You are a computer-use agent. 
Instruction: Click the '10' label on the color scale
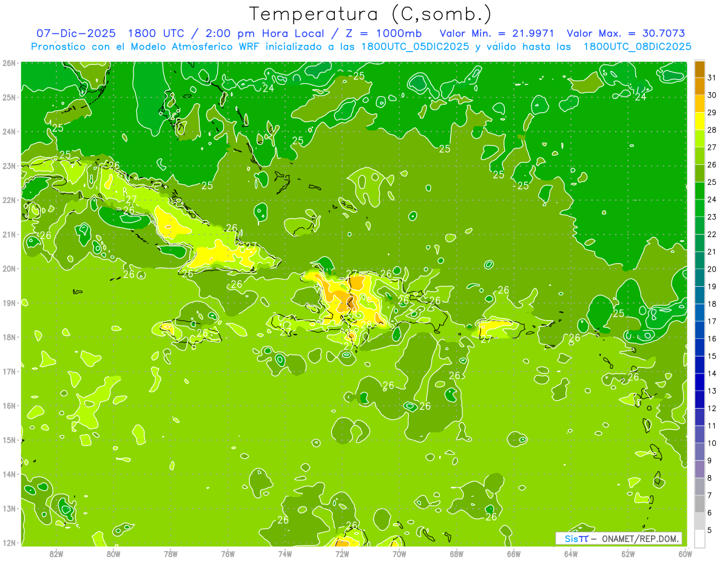click(712, 443)
